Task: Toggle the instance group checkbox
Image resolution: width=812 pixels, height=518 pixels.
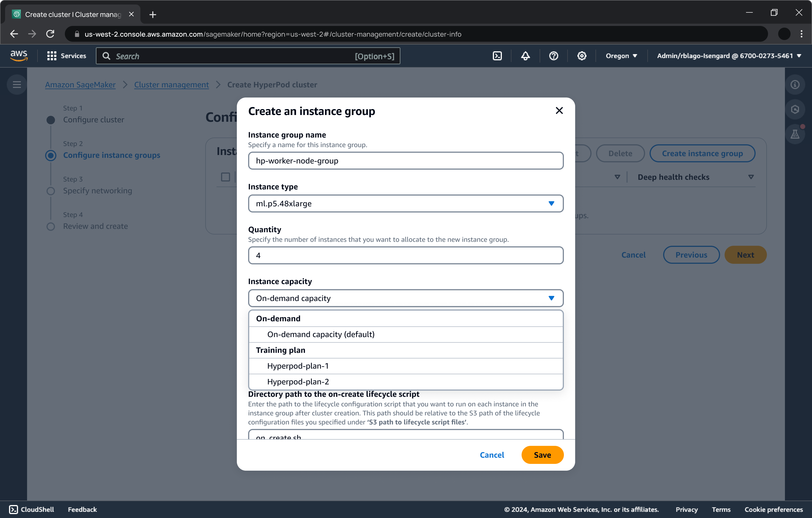Action: tap(225, 177)
